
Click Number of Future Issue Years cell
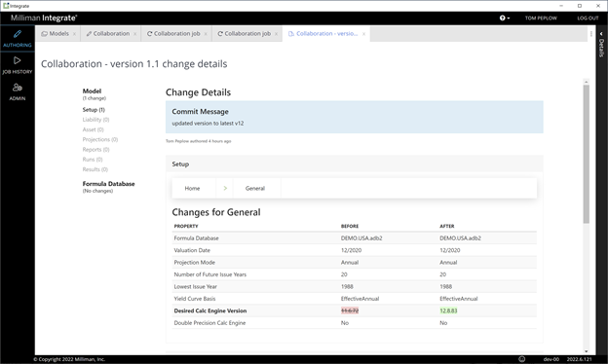[x=210, y=274]
